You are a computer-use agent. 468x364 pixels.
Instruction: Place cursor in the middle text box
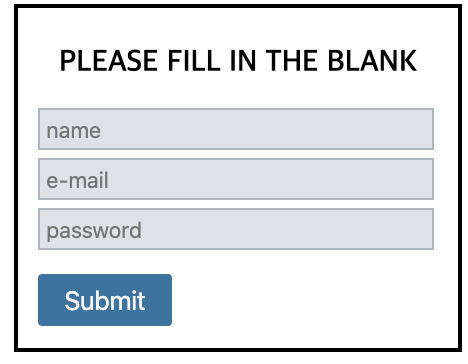[x=236, y=179]
